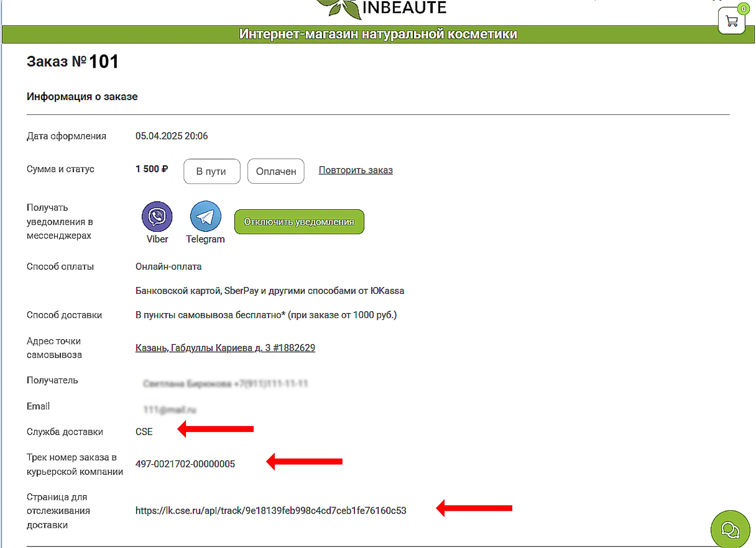
Task: Click the «Трек номер заказа в курьерской компании» label
Action: [75, 465]
